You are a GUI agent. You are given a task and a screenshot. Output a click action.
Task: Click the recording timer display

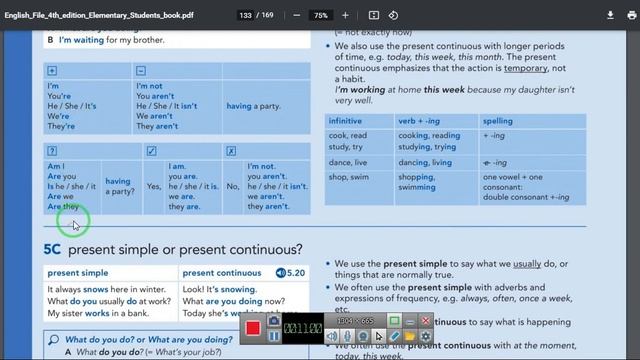click(x=303, y=328)
